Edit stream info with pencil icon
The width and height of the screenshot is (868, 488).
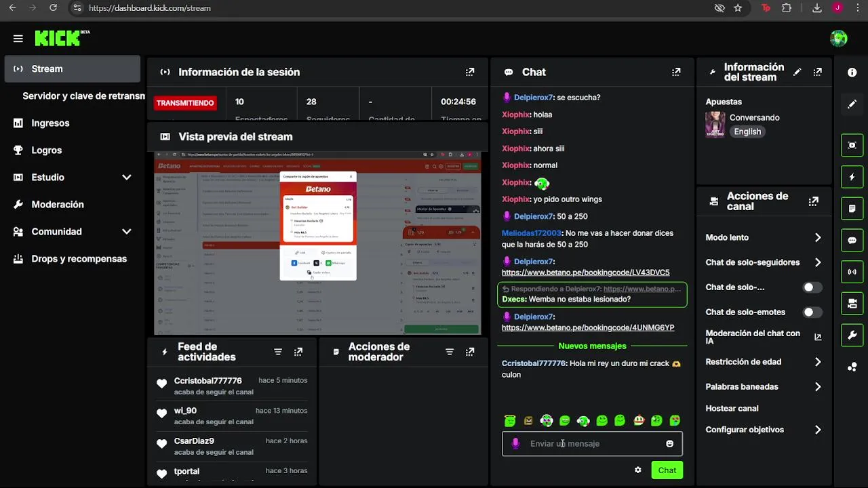coord(797,72)
